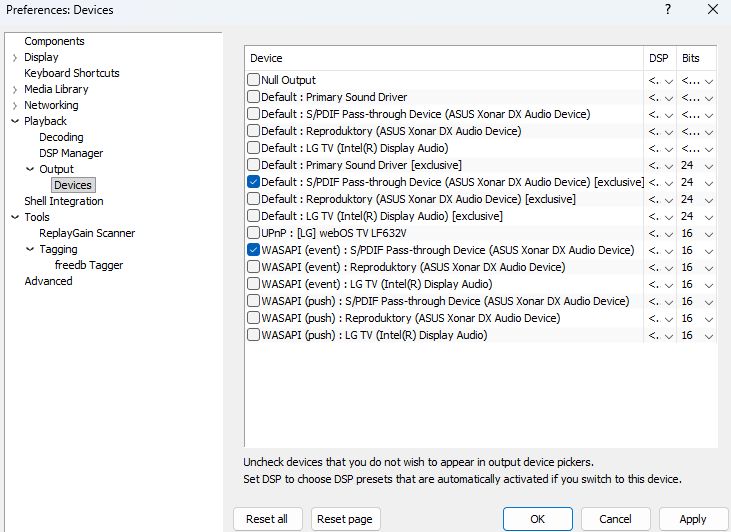This screenshot has height=532, width=731.
Task: Select non-exclusive Default : LG TV row text
Action: 354,148
